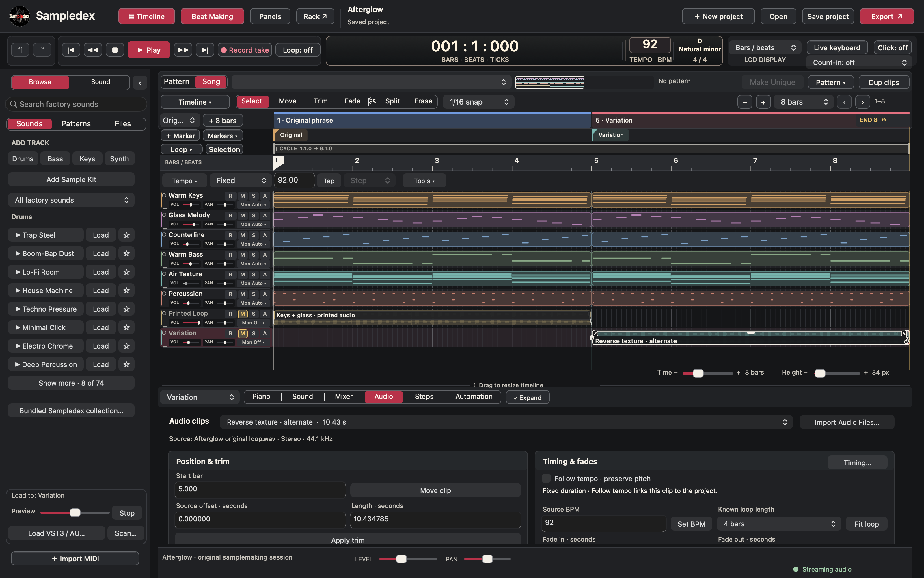Go to previous bar range arrow
The width and height of the screenshot is (924, 578).
coord(844,102)
